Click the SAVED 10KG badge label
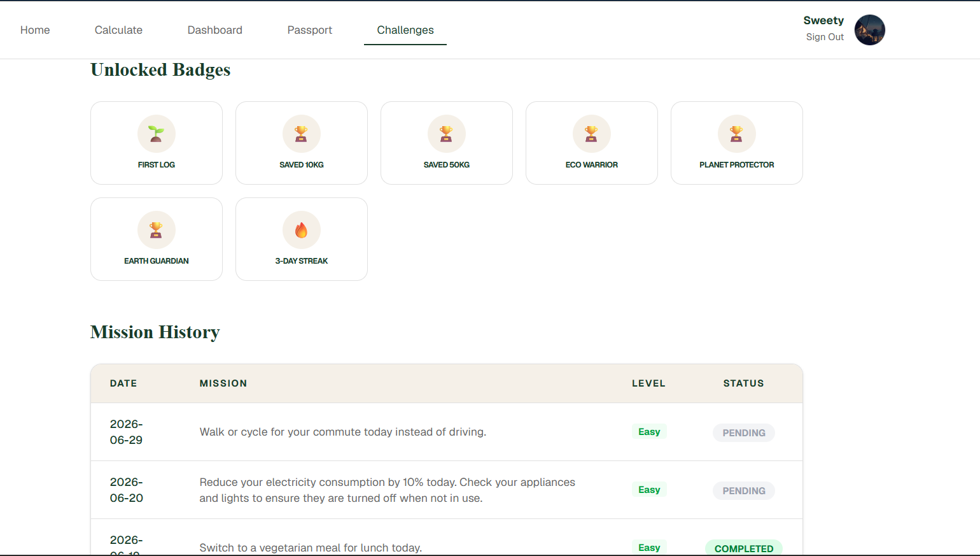 tap(302, 165)
